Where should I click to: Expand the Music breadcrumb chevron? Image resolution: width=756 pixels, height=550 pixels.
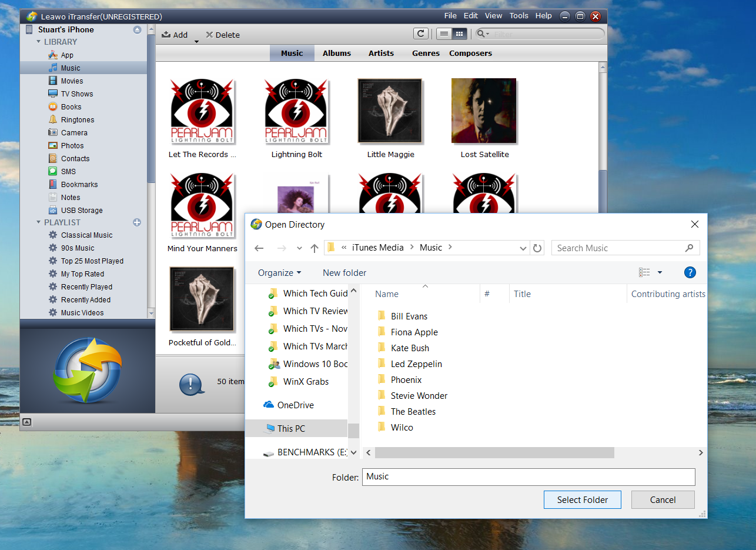(450, 248)
